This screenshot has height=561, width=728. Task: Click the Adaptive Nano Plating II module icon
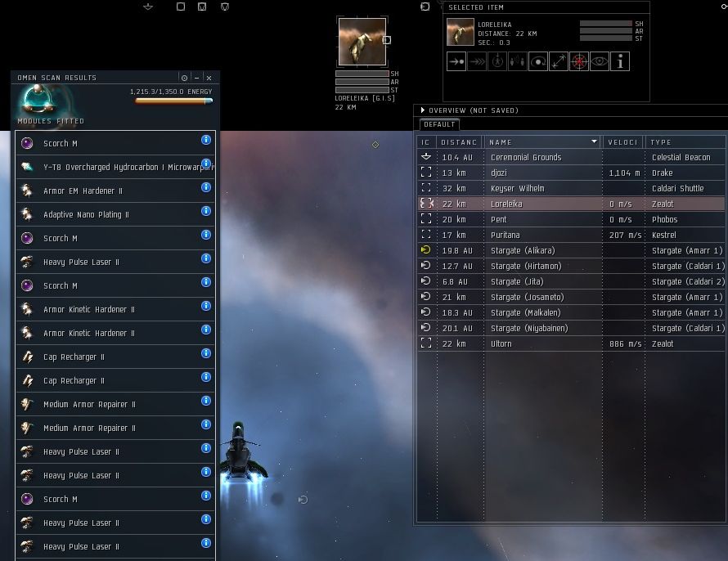click(27, 214)
